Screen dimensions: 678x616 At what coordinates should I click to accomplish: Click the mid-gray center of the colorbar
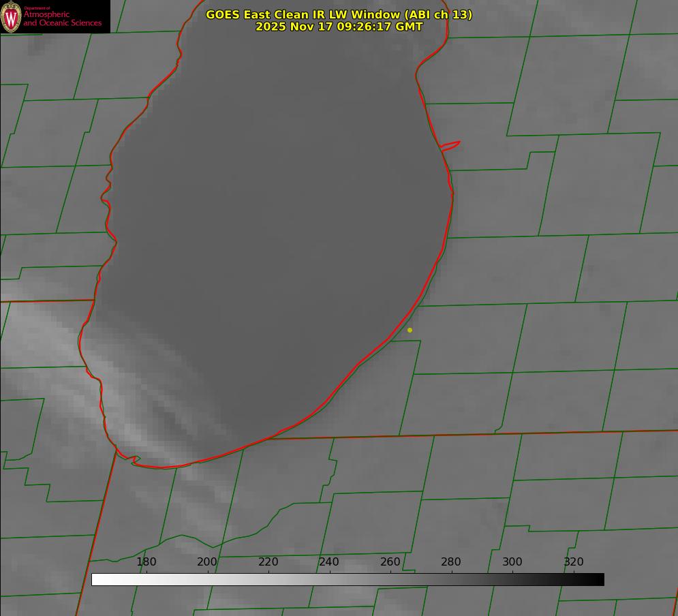[348, 579]
